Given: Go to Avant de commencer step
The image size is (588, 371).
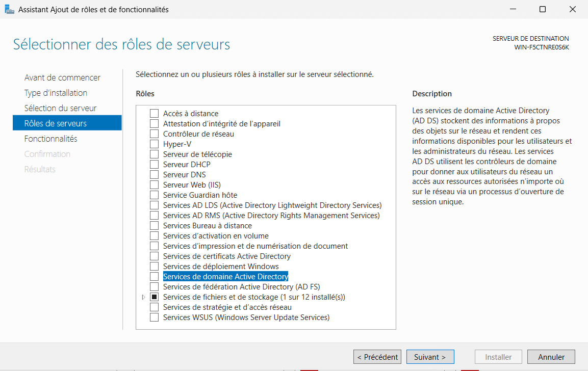Looking at the screenshot, I should pos(62,77).
